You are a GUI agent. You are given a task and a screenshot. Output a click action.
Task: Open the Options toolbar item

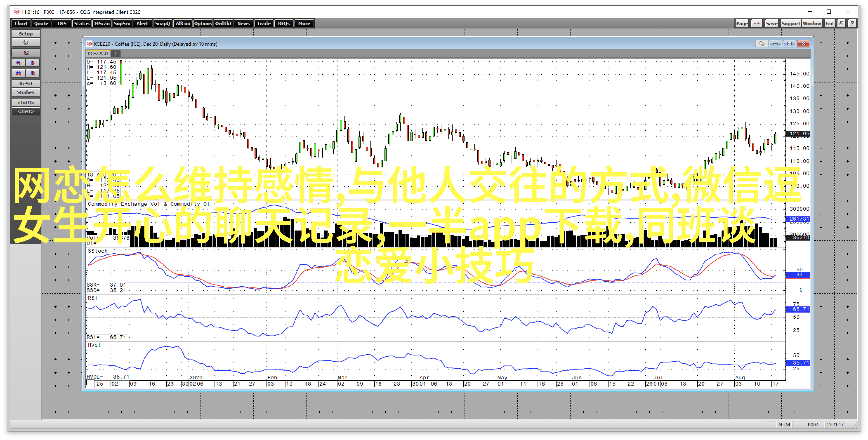coord(203,24)
